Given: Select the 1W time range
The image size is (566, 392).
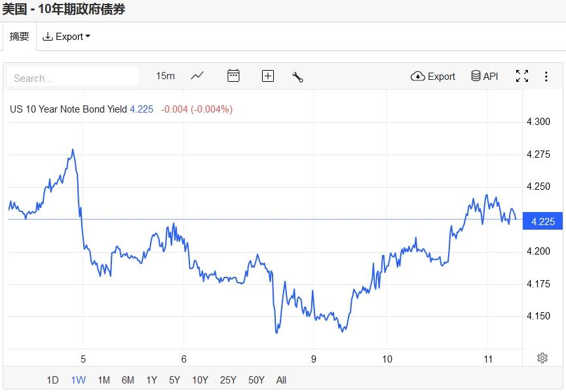Looking at the screenshot, I should [x=78, y=380].
